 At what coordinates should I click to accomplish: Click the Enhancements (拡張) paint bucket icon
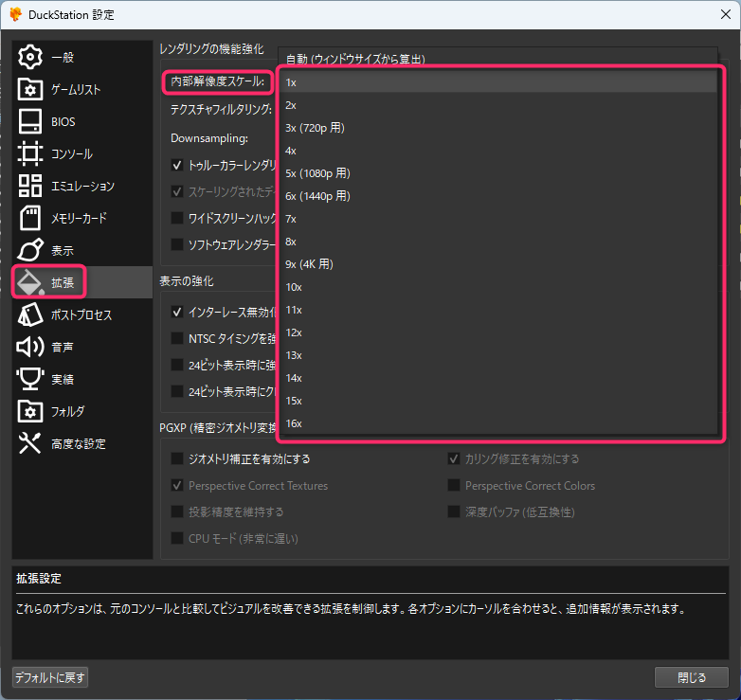[30, 282]
